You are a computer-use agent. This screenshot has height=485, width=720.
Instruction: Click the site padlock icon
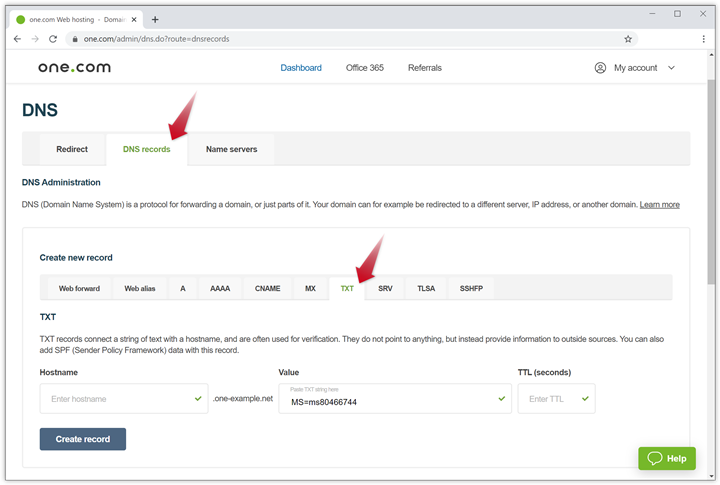coord(73,39)
